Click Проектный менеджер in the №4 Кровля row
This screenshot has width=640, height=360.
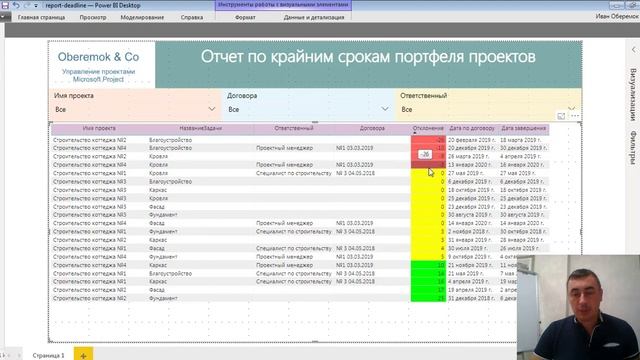(x=284, y=165)
